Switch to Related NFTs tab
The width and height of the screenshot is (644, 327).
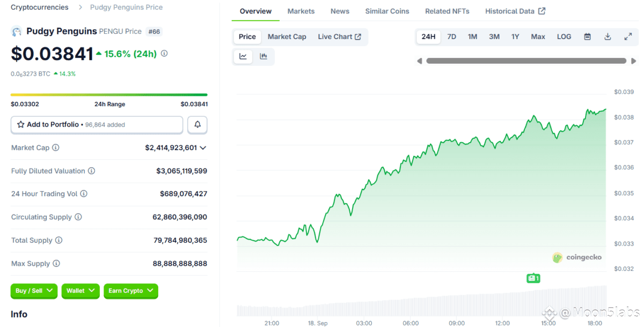pyautogui.click(x=447, y=11)
